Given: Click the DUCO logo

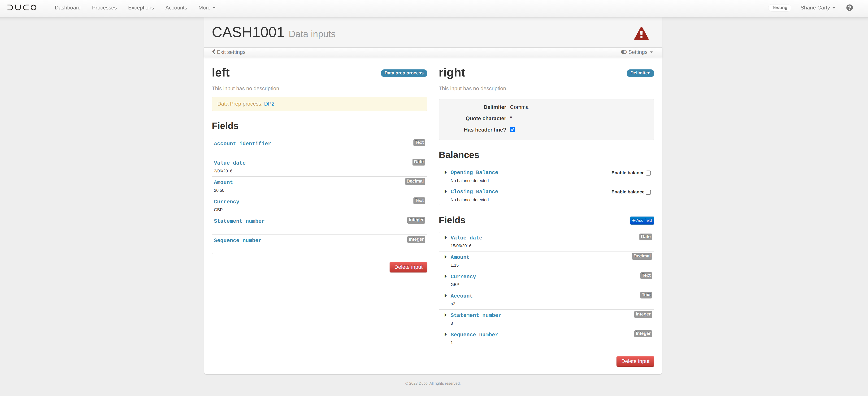Looking at the screenshot, I should click(x=22, y=7).
